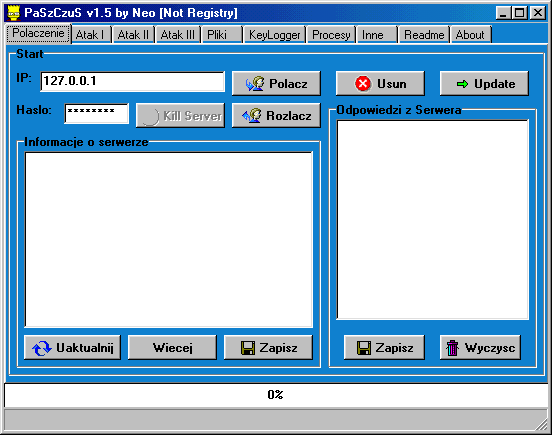The width and height of the screenshot is (552, 435).
Task: Open the Atak I tab
Action: click(x=91, y=35)
